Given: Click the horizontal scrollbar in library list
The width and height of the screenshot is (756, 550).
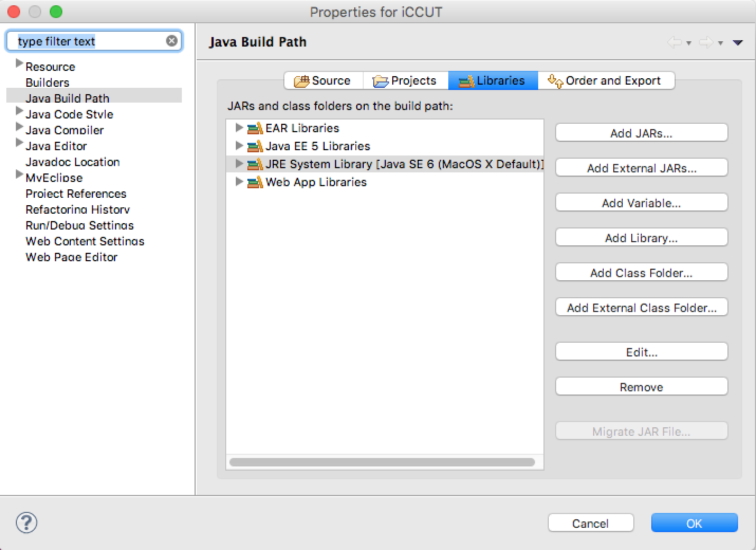Looking at the screenshot, I should point(382,462).
